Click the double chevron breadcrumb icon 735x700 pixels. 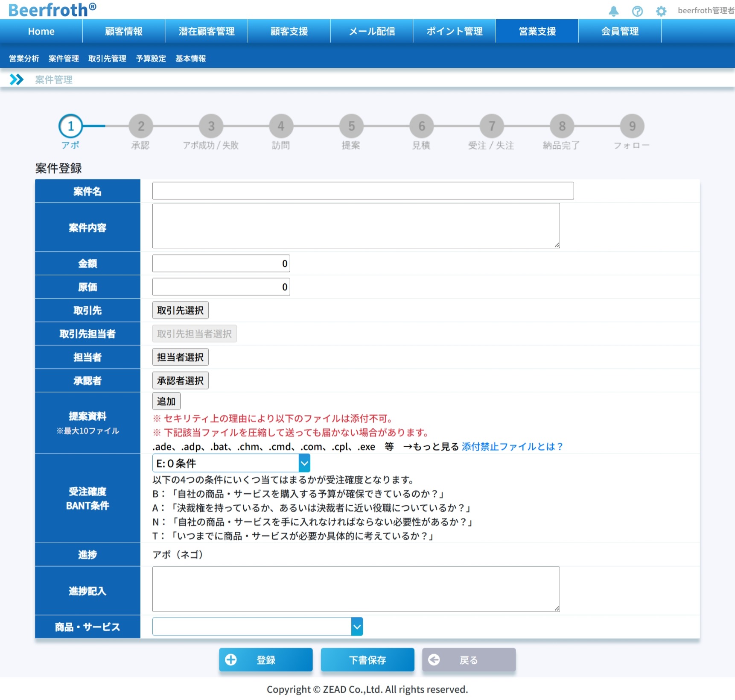click(x=17, y=79)
